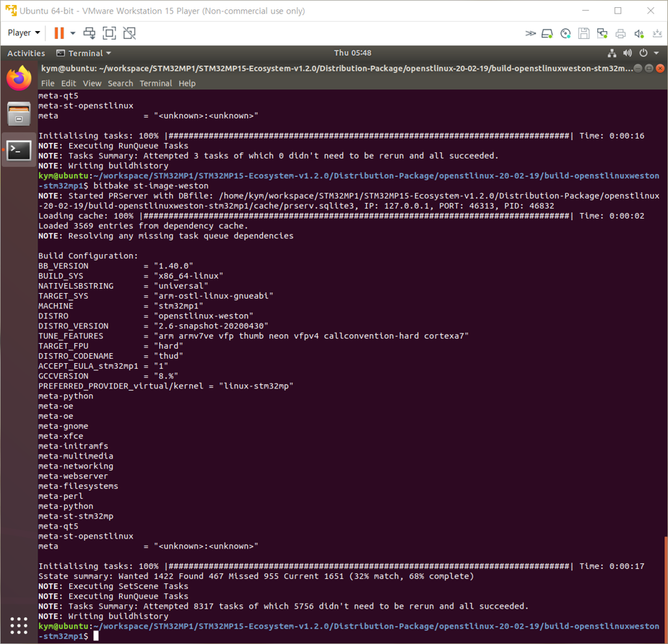Click the floppy drive device icon

pos(584,33)
